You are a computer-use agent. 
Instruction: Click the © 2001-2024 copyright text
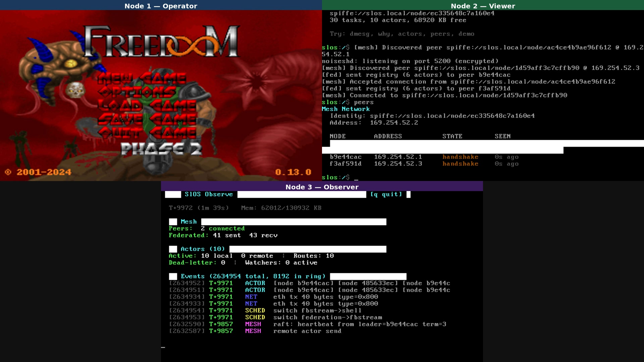coord(38,172)
